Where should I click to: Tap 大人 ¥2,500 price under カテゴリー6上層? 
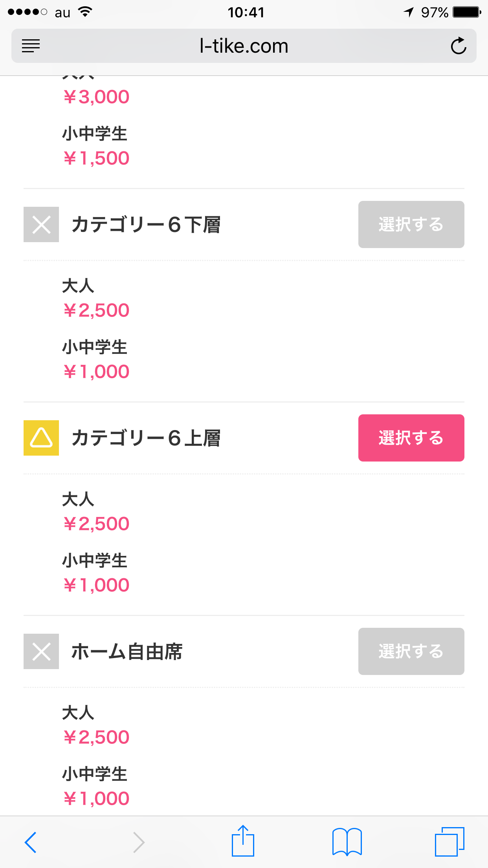(96, 524)
